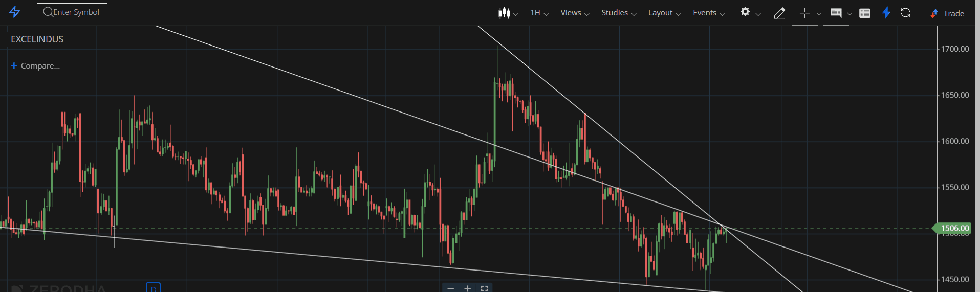Expand the Views dropdown
This screenshot has width=980, height=292.
[x=575, y=13]
